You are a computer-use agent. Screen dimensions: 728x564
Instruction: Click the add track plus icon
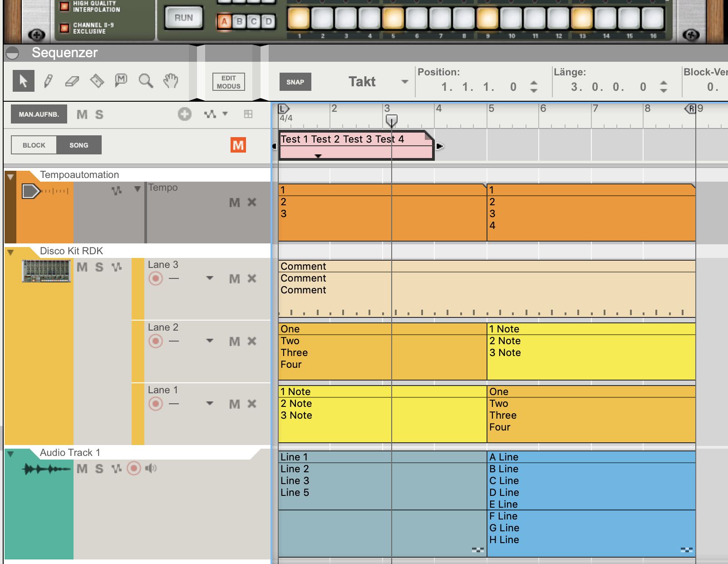184,114
